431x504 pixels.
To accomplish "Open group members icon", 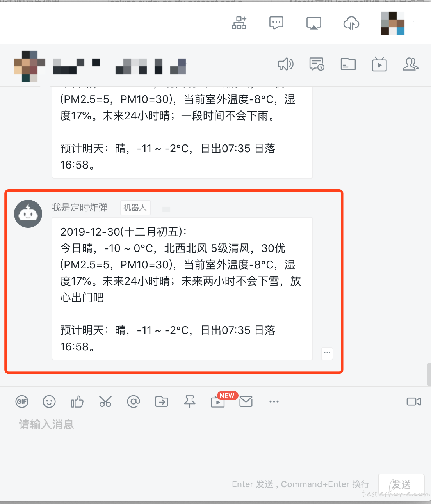I will click(410, 64).
